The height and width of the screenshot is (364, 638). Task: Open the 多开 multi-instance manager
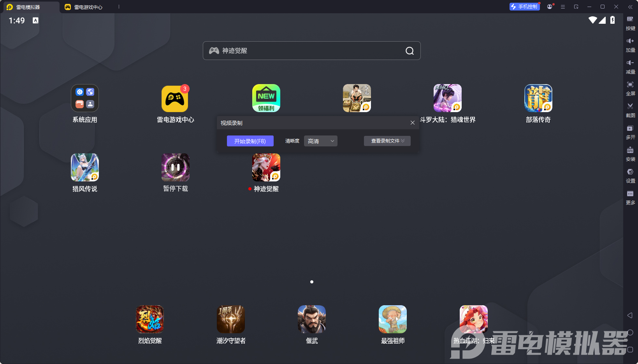click(630, 132)
